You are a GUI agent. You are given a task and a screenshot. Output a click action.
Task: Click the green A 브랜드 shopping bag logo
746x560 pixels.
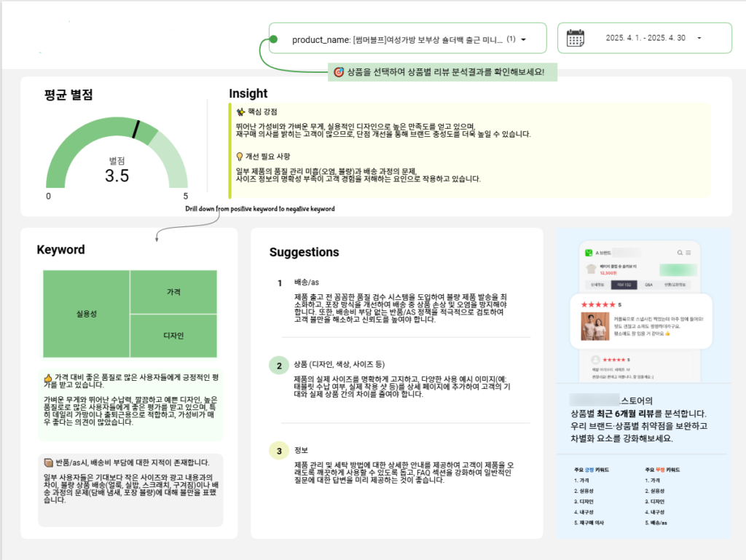coord(587,253)
